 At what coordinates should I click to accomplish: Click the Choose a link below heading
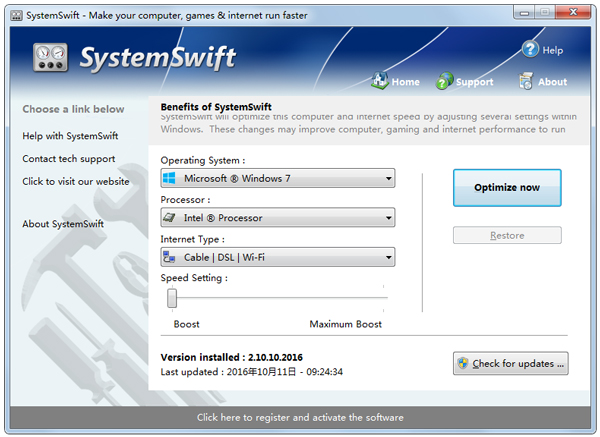coord(73,109)
